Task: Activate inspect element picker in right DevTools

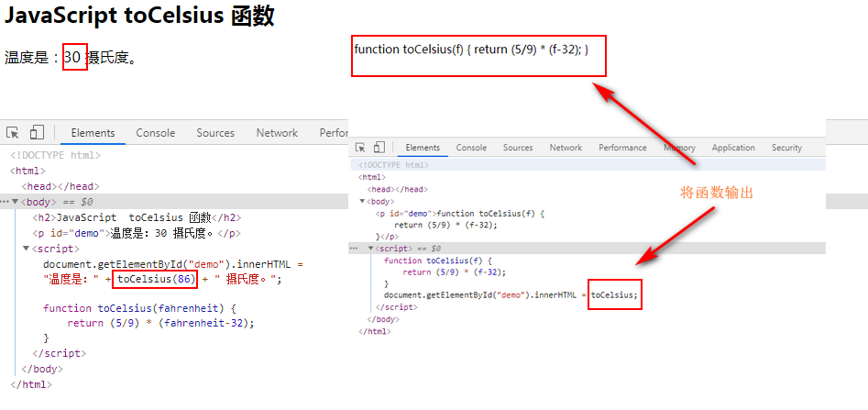Action: tap(360, 148)
